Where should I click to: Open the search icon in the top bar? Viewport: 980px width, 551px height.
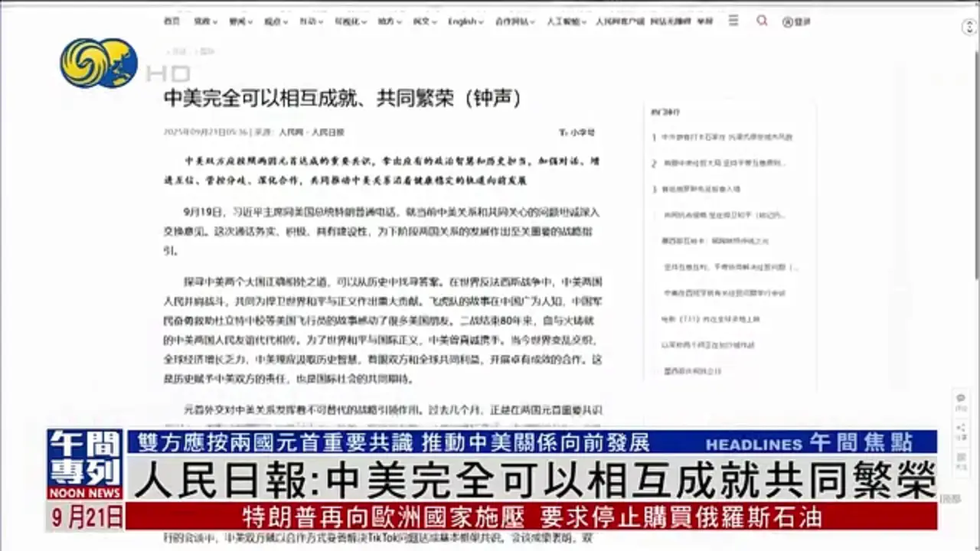point(762,21)
